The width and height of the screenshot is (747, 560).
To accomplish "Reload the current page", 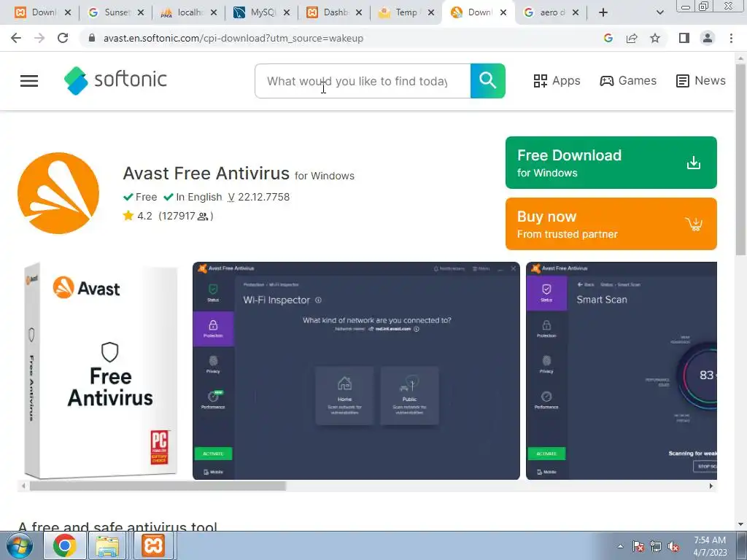I will (63, 38).
